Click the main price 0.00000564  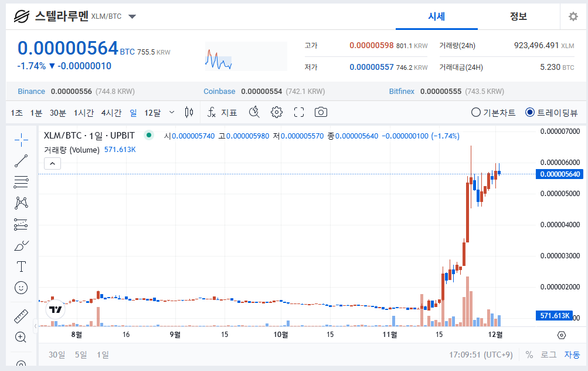pos(68,48)
